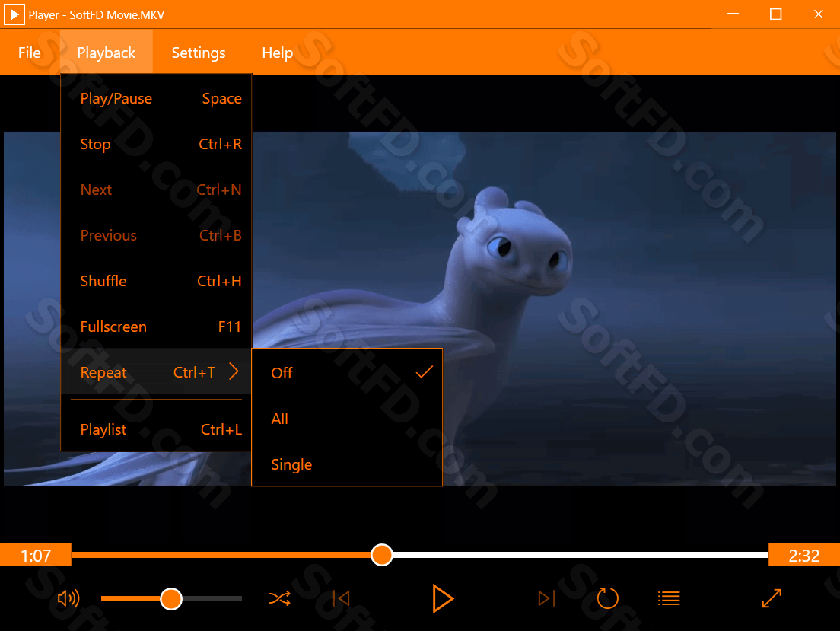Screen dimensions: 840x631
Task: Select repeat mode All
Action: pyautogui.click(x=347, y=419)
